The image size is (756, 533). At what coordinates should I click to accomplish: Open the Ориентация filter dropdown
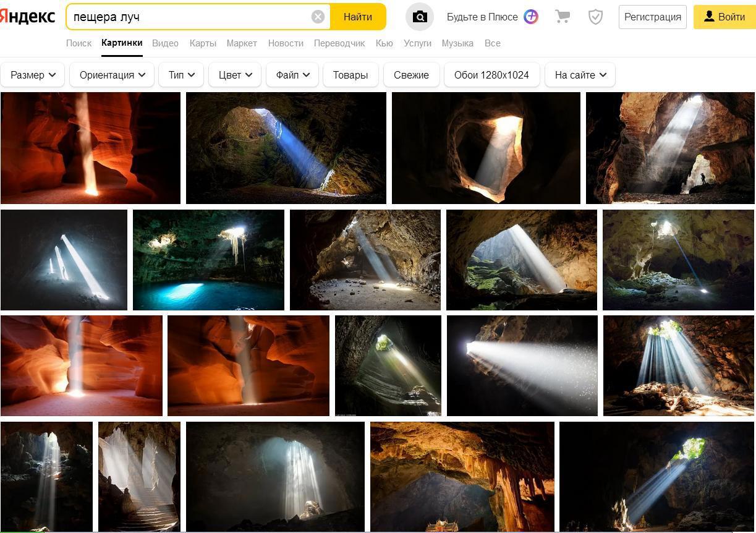tap(112, 75)
